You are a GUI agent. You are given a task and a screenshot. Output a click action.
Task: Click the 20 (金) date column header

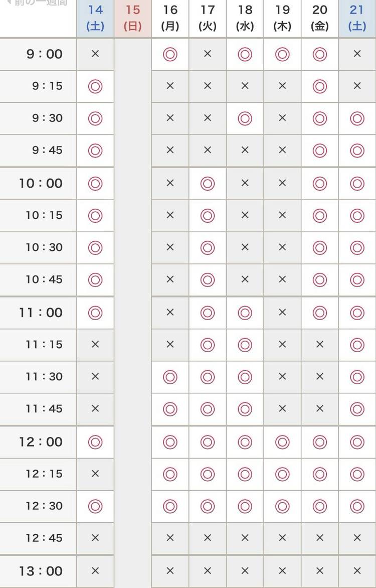tap(320, 18)
